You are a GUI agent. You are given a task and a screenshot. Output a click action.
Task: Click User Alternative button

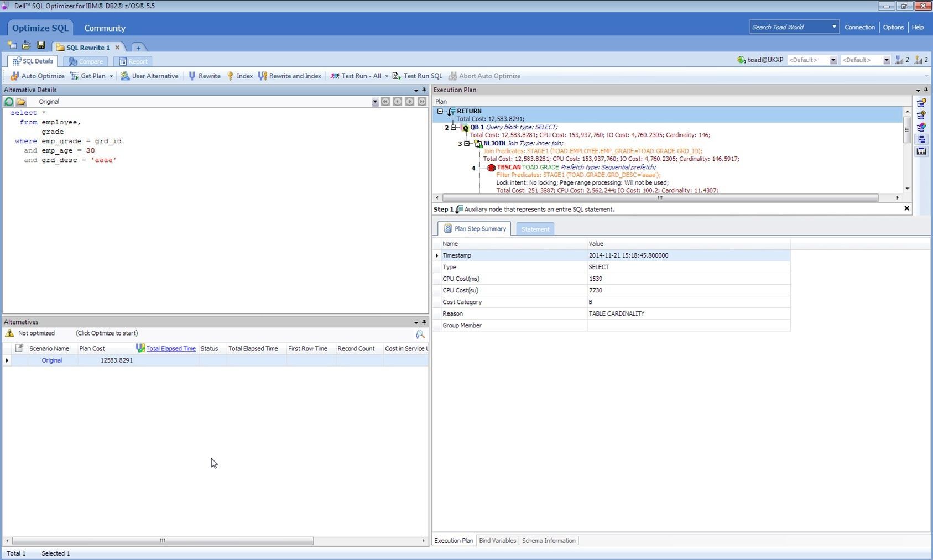(x=149, y=76)
